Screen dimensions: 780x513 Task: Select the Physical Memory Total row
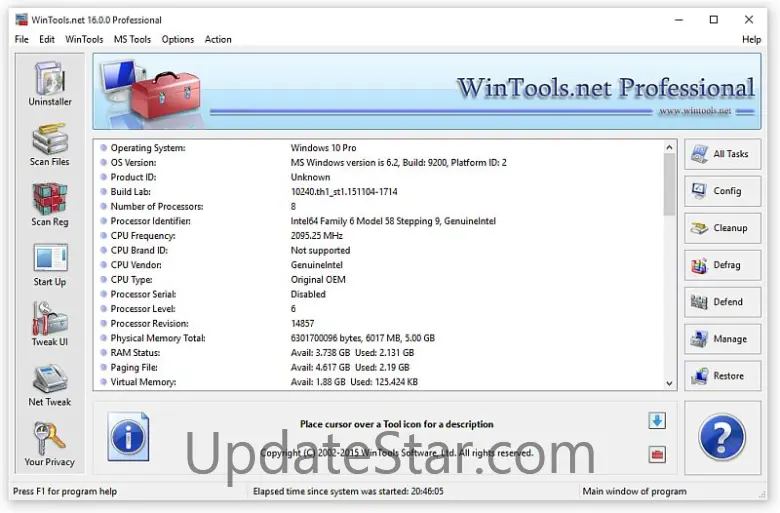pyautogui.click(x=381, y=338)
